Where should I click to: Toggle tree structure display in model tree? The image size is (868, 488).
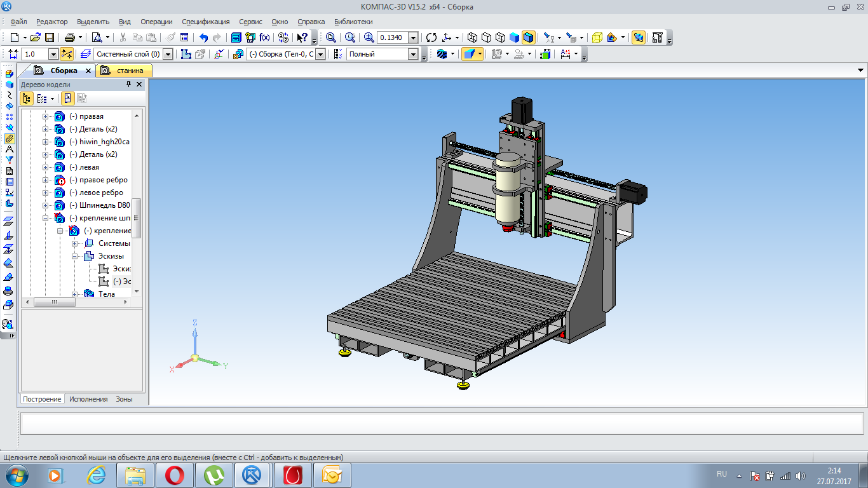(27, 98)
